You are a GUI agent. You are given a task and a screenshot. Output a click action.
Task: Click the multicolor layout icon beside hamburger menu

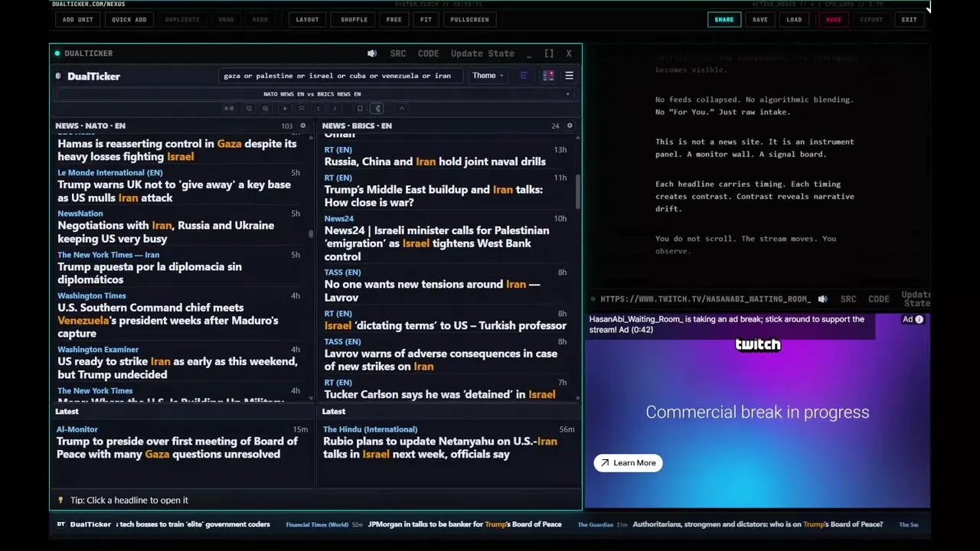point(548,76)
